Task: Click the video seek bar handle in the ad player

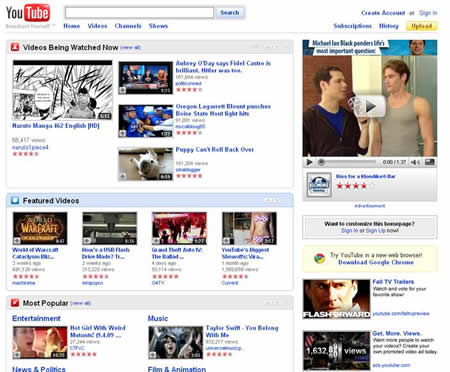Action: [321, 162]
